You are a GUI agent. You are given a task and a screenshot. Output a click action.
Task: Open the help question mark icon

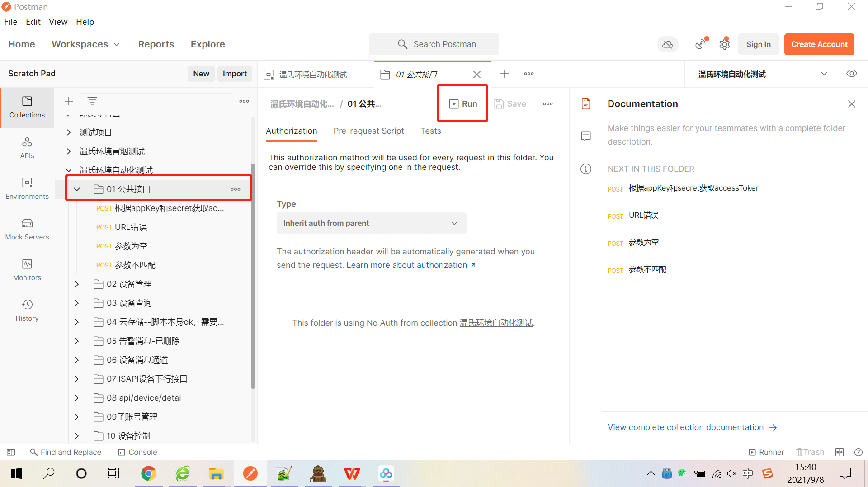click(x=859, y=452)
